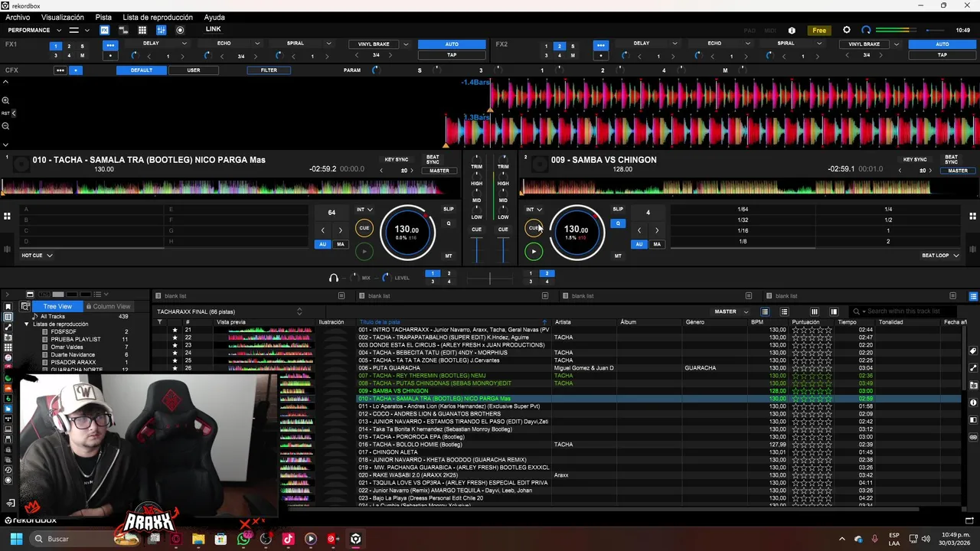The image size is (980, 551).
Task: Select track 012 - COCO - ANDRES LION
Action: click(x=430, y=414)
